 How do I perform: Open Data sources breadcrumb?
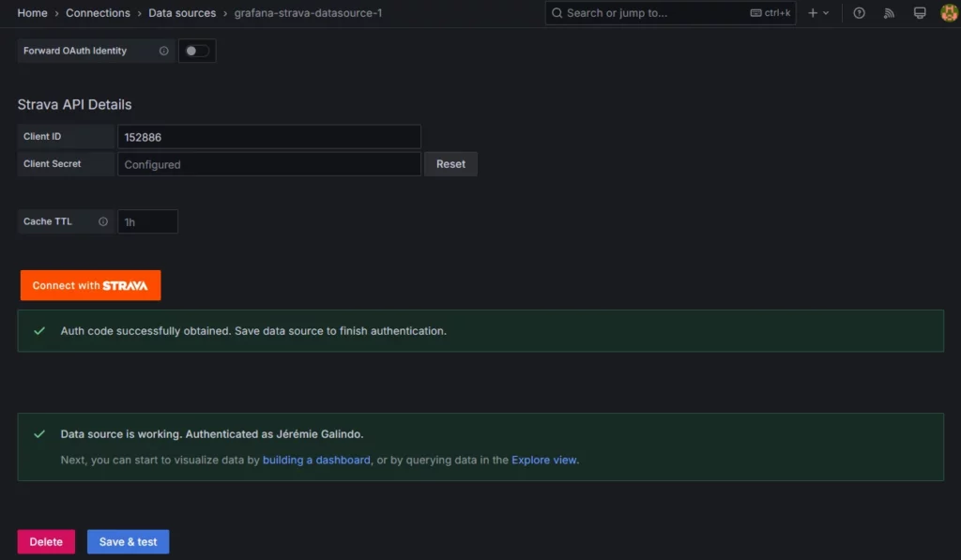pyautogui.click(x=182, y=13)
